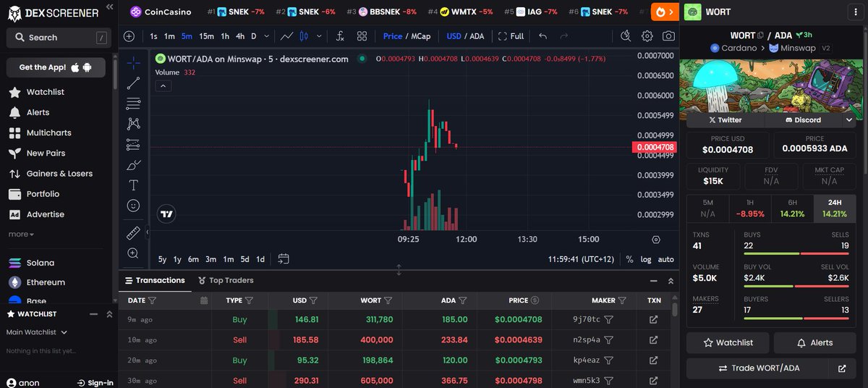Open the CoinCasino ad link
Viewport: 868px width, 388px height.
(161, 12)
